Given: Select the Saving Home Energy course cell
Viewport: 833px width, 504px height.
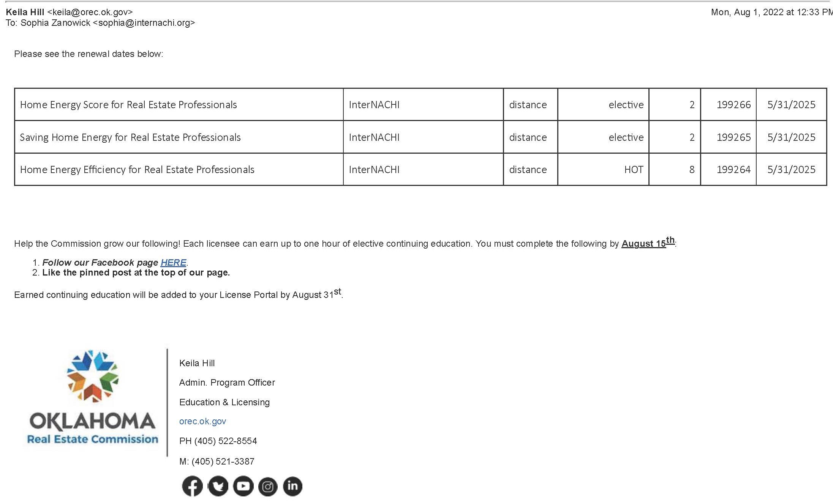Looking at the screenshot, I should click(130, 137).
